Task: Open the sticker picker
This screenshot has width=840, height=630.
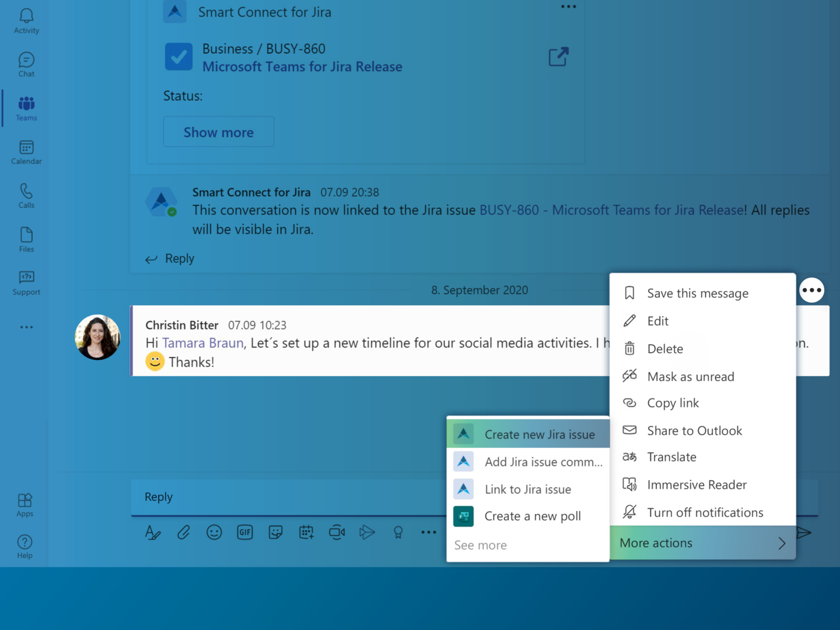Action: click(x=275, y=532)
